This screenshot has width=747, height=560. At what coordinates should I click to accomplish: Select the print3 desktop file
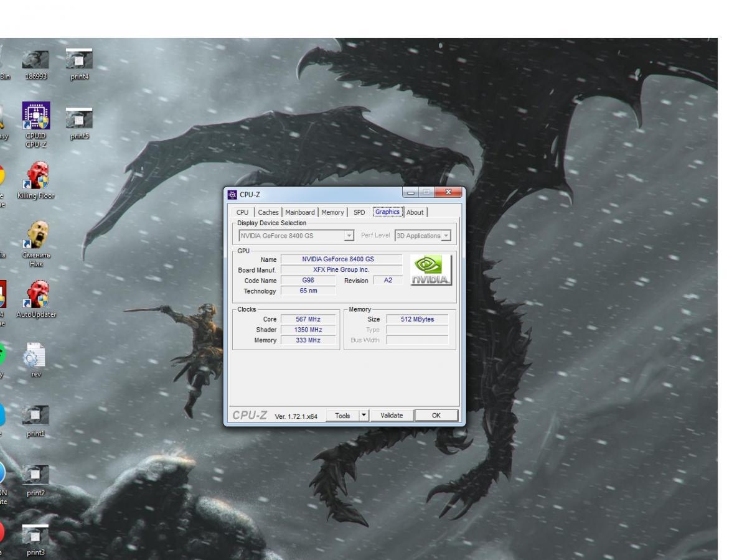[x=35, y=539]
